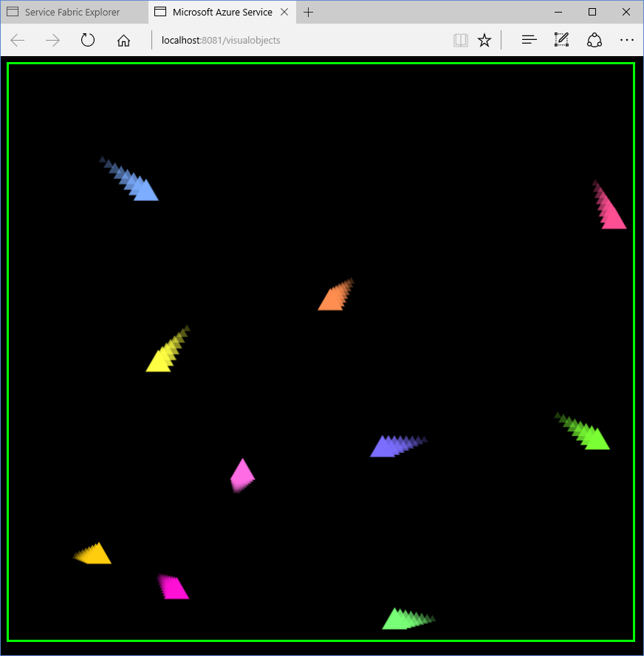Click the browser Back arrow button

(x=18, y=41)
